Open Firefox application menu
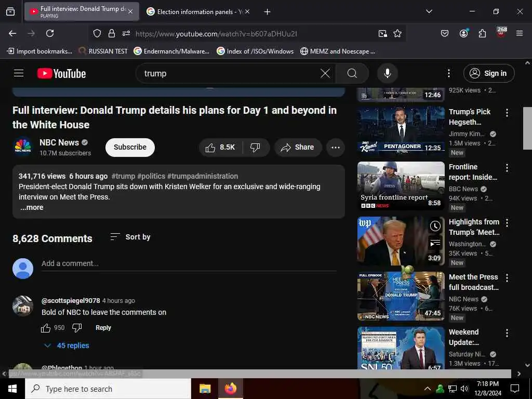Screen dimensions: 532x399 coord(520,33)
